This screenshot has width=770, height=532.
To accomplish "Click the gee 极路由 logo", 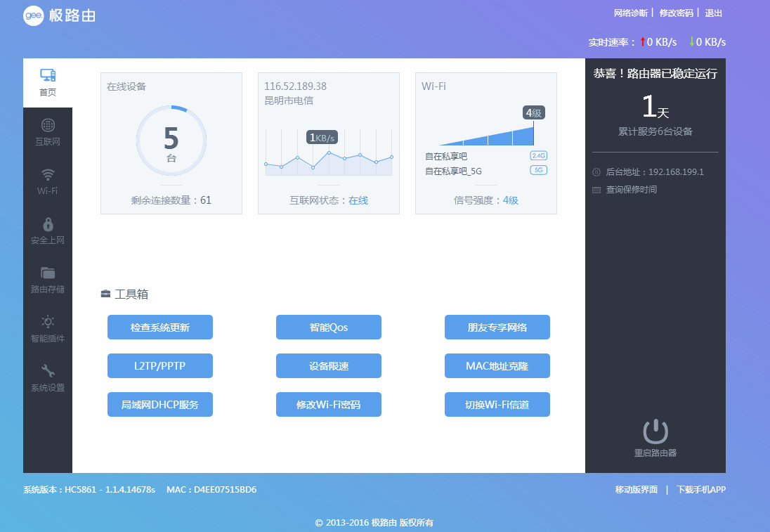I will (59, 15).
